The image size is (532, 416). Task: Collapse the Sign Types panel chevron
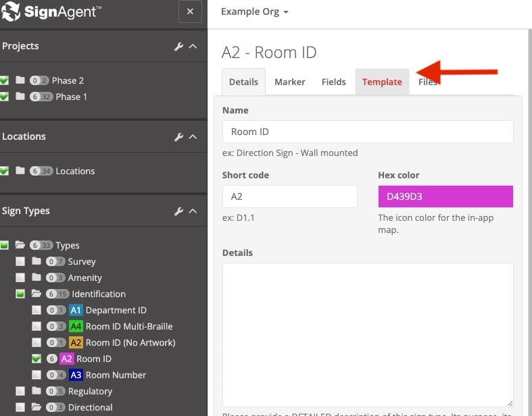pos(193,211)
